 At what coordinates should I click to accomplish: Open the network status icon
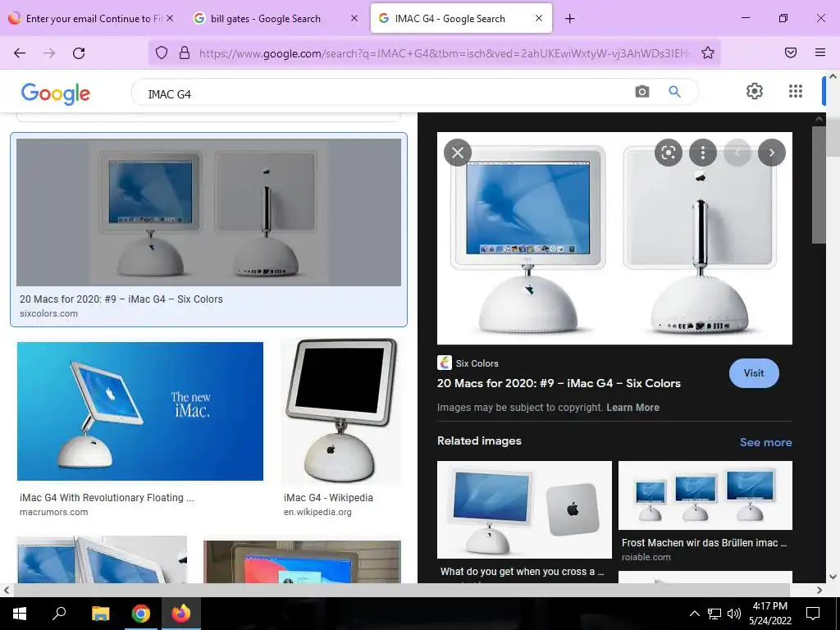714,614
